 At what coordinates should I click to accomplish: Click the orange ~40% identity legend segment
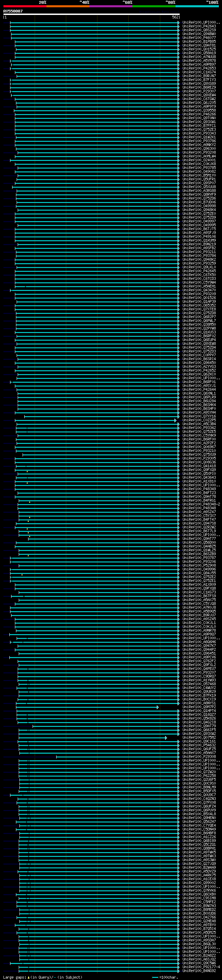coord(68,6)
